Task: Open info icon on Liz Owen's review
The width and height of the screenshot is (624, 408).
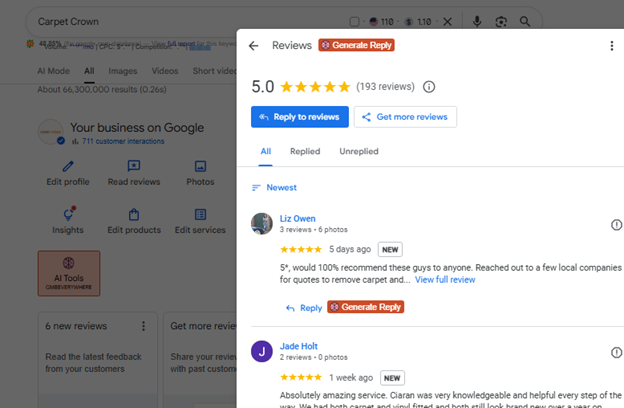Action: click(616, 225)
